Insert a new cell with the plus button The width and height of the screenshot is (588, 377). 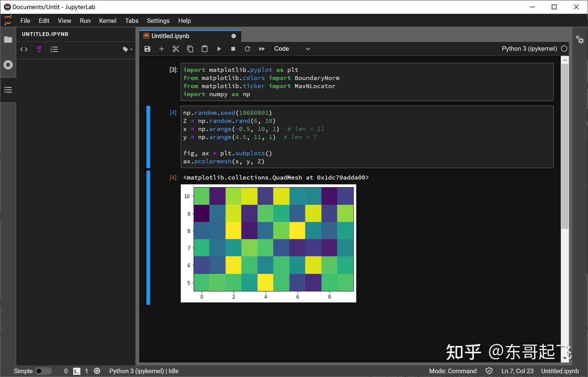coord(161,49)
